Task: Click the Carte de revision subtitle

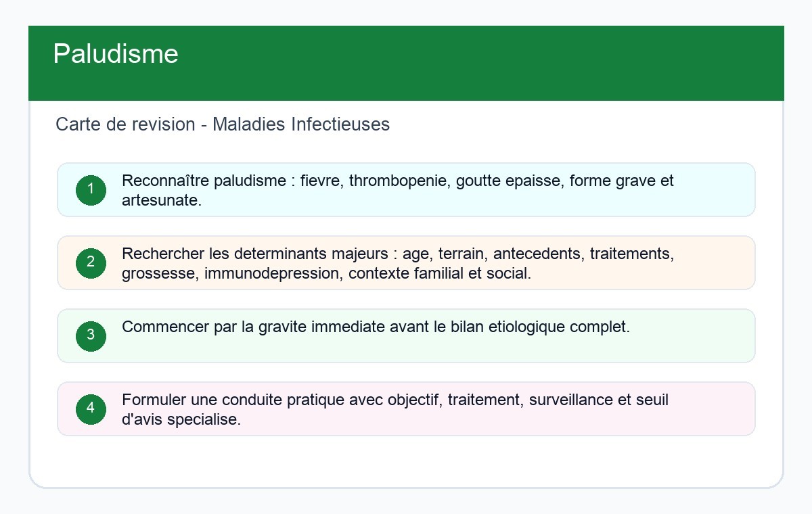Action: point(223,124)
